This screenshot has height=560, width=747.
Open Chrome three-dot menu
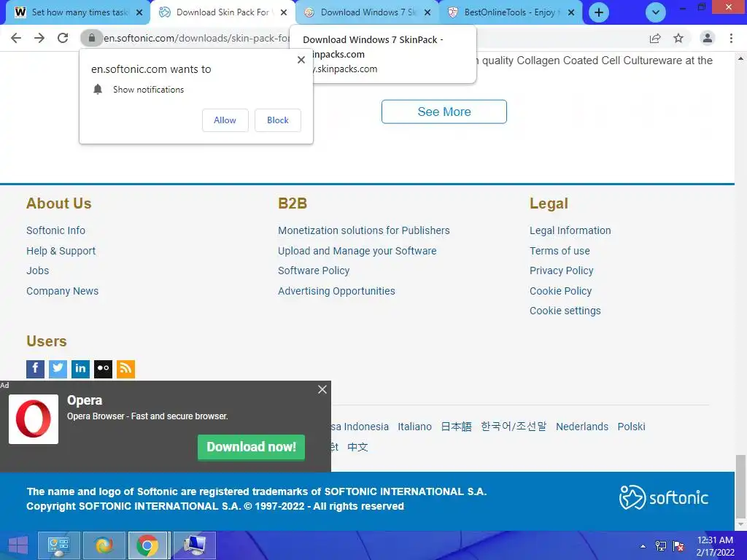(731, 38)
